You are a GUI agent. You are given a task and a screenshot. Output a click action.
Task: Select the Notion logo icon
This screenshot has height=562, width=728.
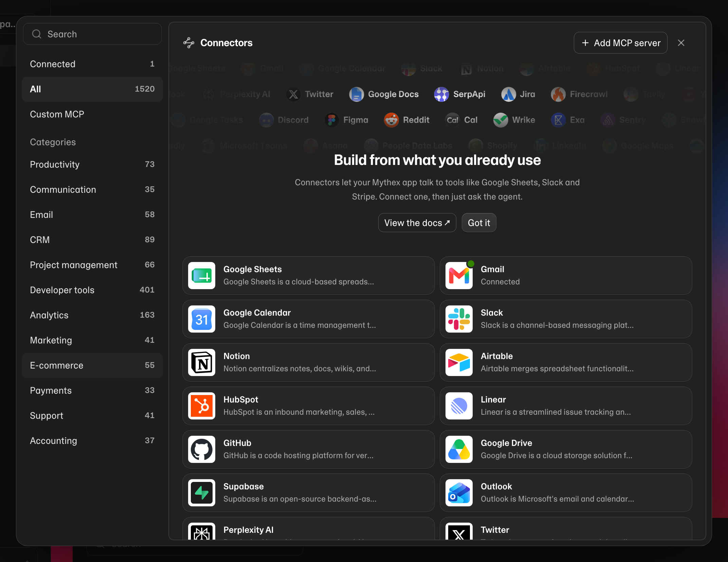[x=202, y=362]
